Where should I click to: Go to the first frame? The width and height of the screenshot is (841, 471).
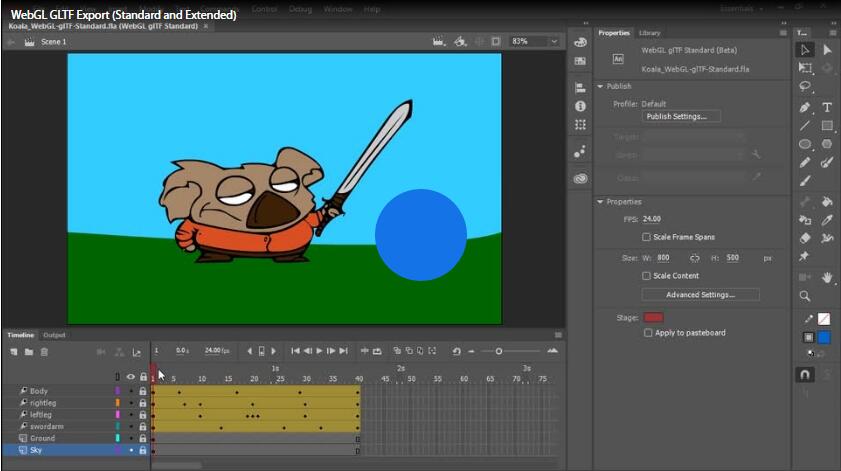tap(295, 351)
